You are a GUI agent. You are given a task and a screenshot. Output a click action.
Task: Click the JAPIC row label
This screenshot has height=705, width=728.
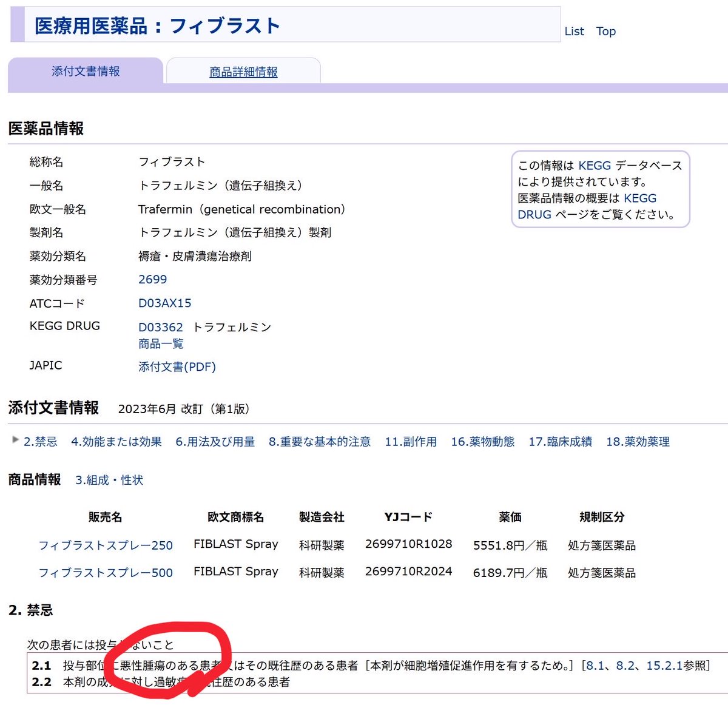tap(45, 365)
